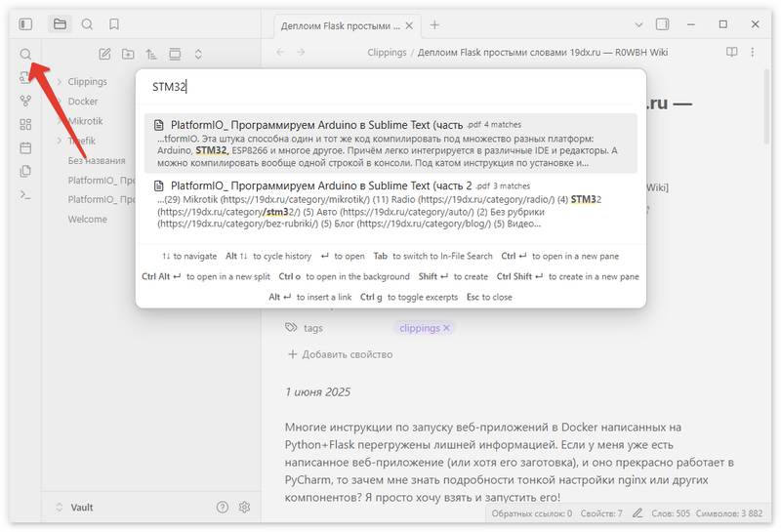
Task: Add a new tab with plus
Action: 434,25
